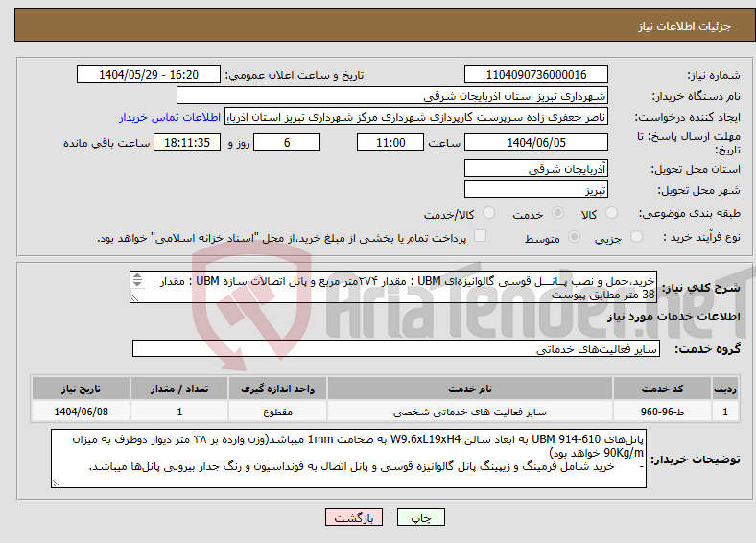This screenshot has height=543, width=756.
Task: Select the جزیی purchase type radio
Action: [x=636, y=236]
